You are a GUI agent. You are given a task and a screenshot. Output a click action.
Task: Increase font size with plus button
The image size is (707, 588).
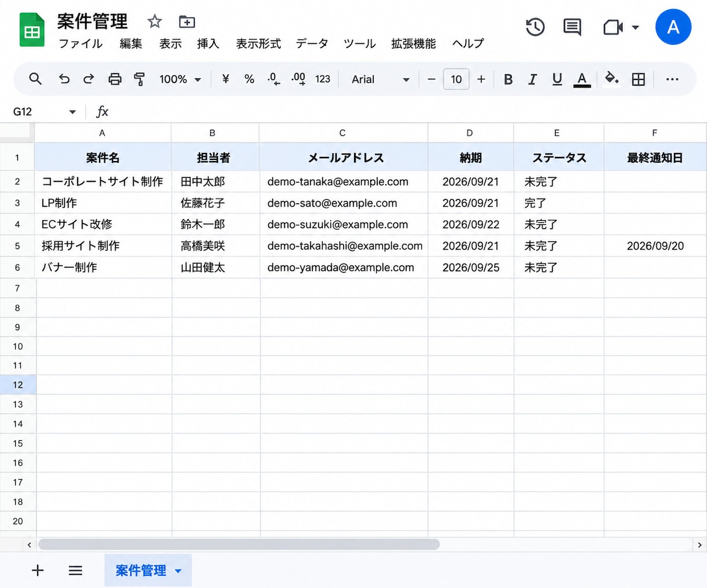(x=481, y=79)
